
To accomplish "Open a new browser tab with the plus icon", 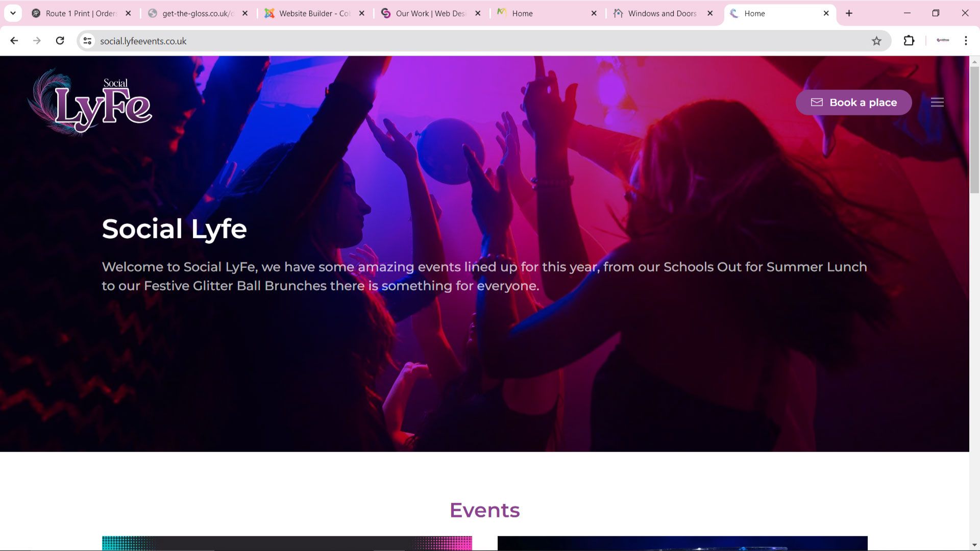I will coord(849,13).
